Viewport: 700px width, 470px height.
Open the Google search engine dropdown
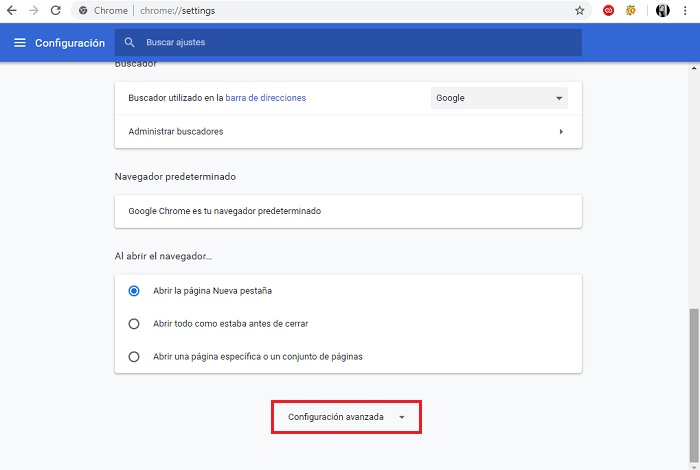499,98
